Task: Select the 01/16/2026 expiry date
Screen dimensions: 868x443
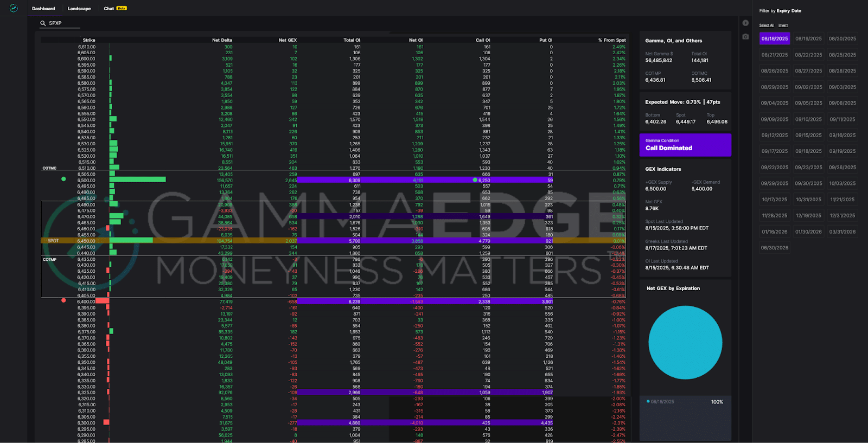Action: coord(774,232)
